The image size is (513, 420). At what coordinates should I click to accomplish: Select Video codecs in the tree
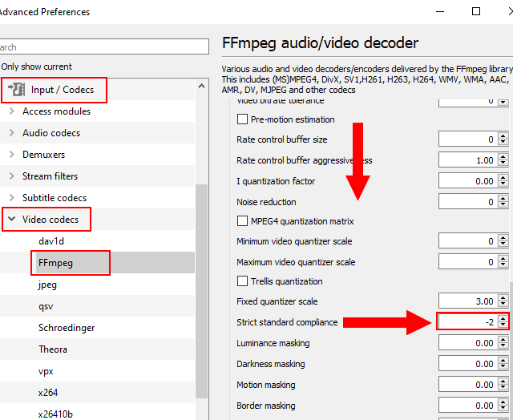tap(50, 219)
